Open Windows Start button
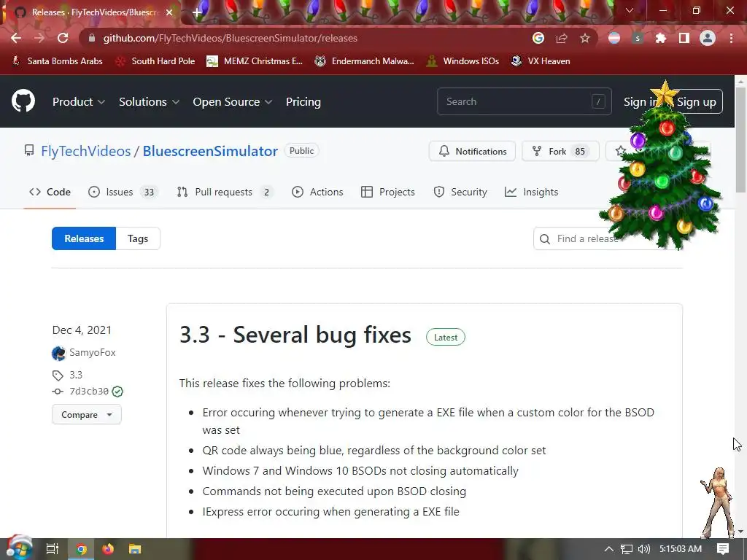This screenshot has width=747, height=560. tap(19, 548)
